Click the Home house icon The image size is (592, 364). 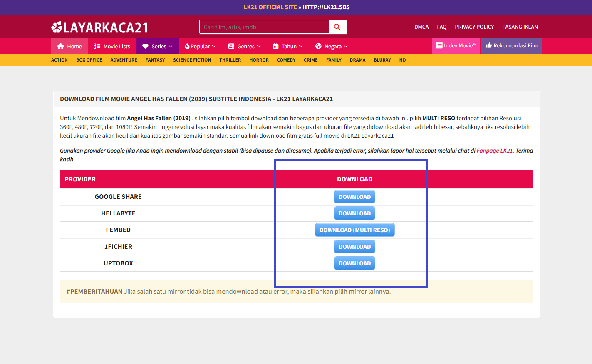[61, 46]
